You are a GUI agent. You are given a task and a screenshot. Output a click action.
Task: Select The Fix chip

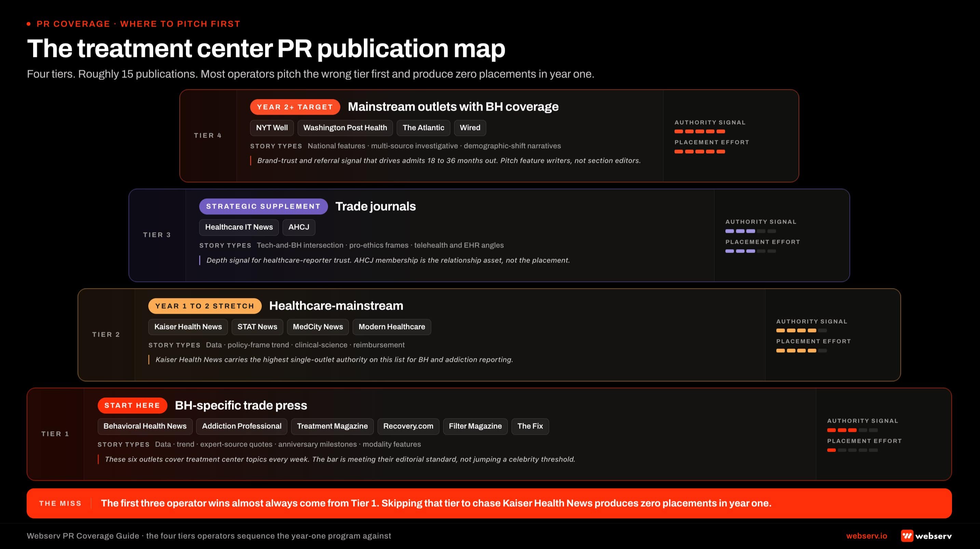tap(530, 426)
